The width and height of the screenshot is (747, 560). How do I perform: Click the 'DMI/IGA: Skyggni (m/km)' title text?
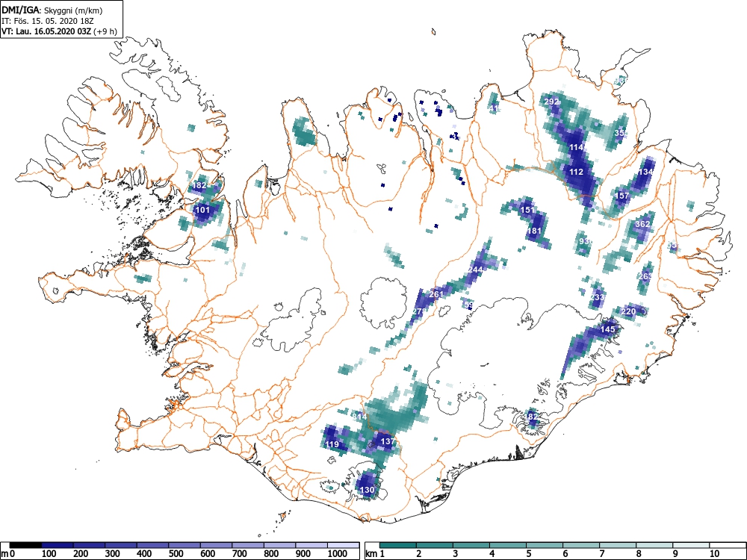click(x=52, y=10)
